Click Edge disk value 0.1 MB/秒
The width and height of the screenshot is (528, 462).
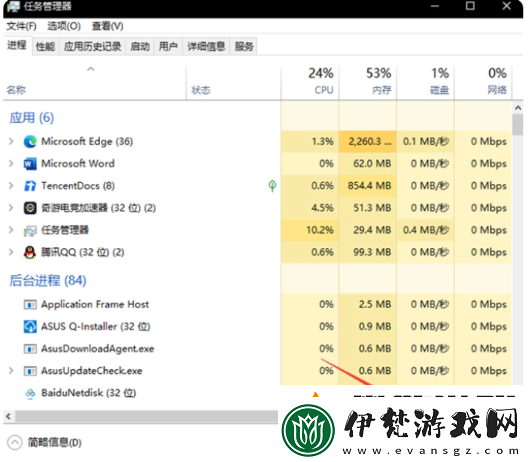point(426,141)
